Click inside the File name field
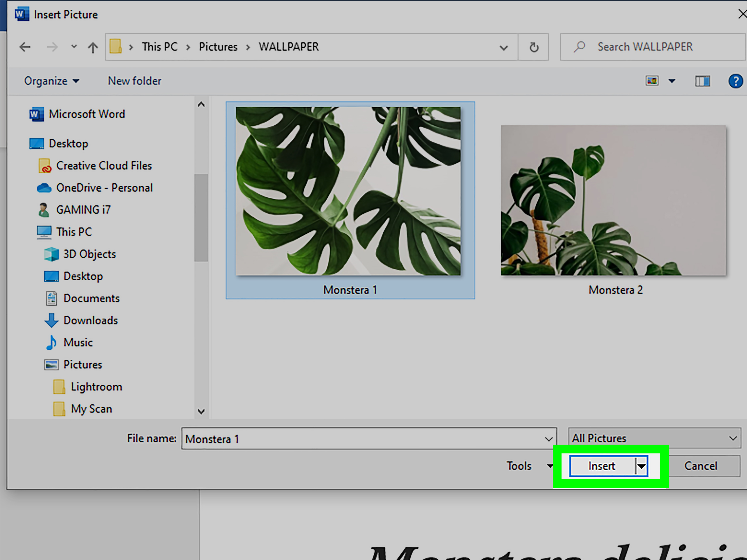Screen dimensions: 747x560 [x=338, y=438]
